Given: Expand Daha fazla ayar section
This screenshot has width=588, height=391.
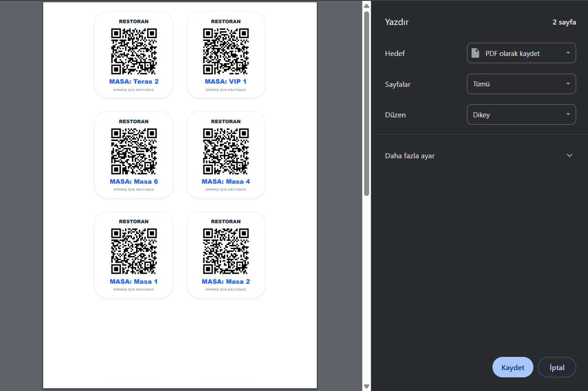Looking at the screenshot, I should (x=410, y=155).
